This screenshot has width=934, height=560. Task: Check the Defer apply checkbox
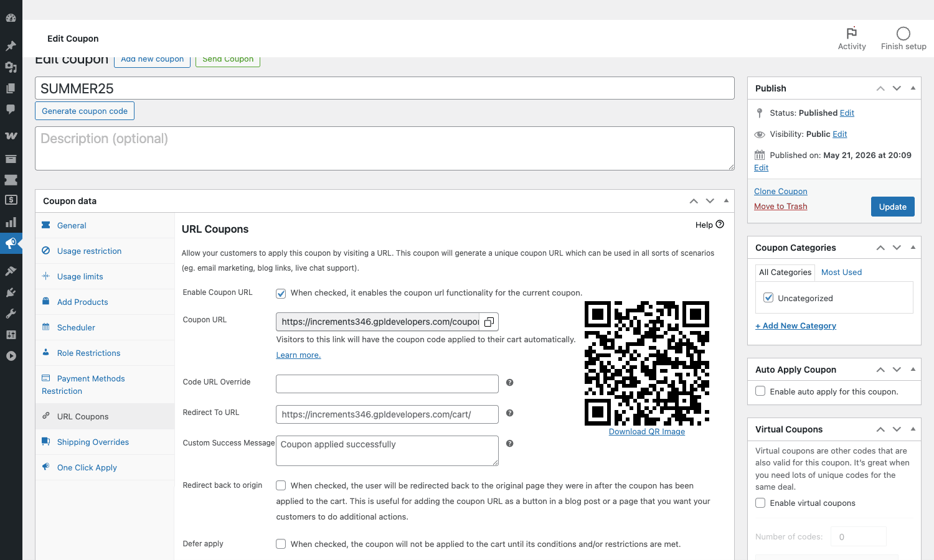click(x=281, y=544)
